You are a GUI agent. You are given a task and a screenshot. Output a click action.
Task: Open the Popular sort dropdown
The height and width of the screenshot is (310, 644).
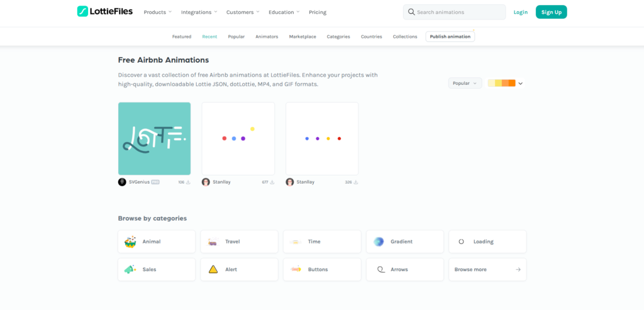465,83
